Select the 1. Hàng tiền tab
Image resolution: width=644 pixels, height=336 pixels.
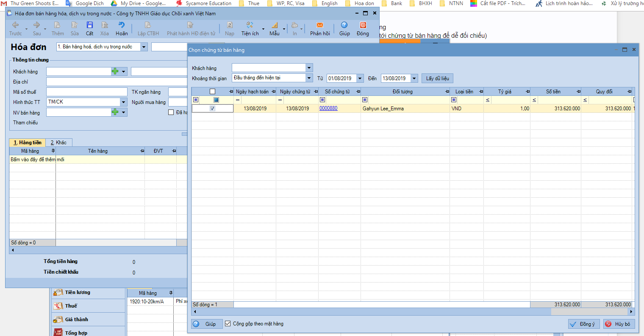coord(28,143)
